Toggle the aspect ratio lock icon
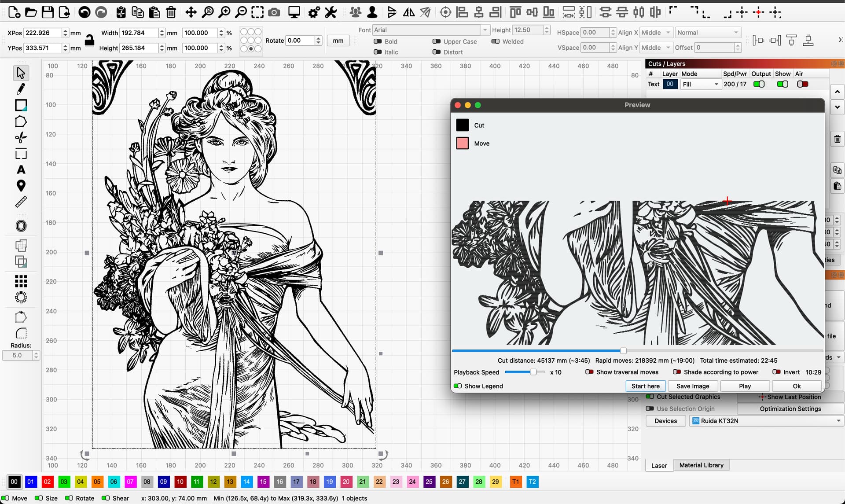This screenshot has height=504, width=845. 89,40
